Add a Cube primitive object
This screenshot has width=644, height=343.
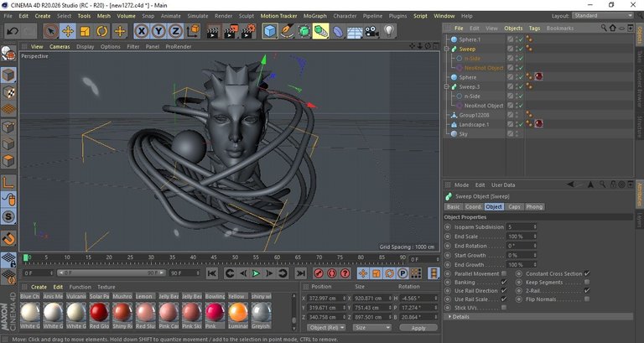[270, 31]
